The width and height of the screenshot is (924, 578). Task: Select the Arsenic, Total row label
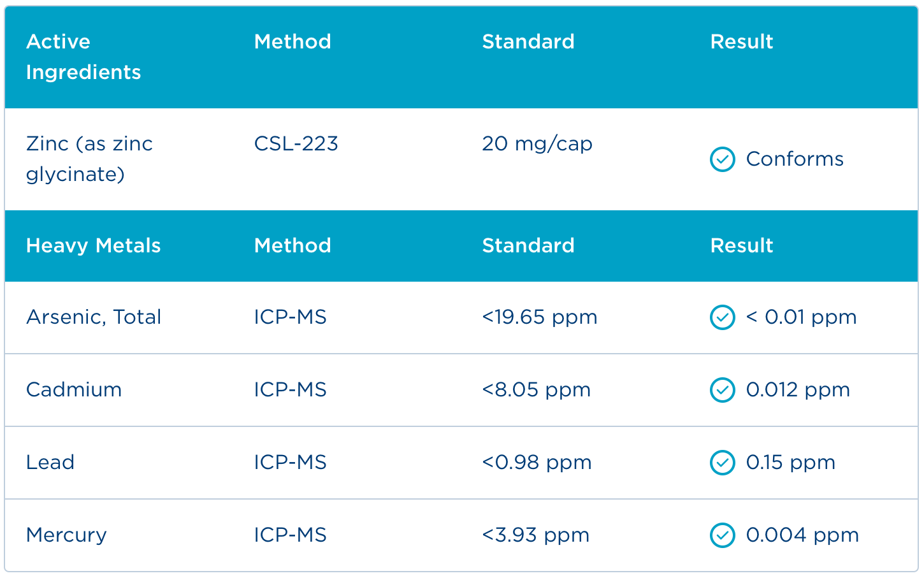[94, 317]
